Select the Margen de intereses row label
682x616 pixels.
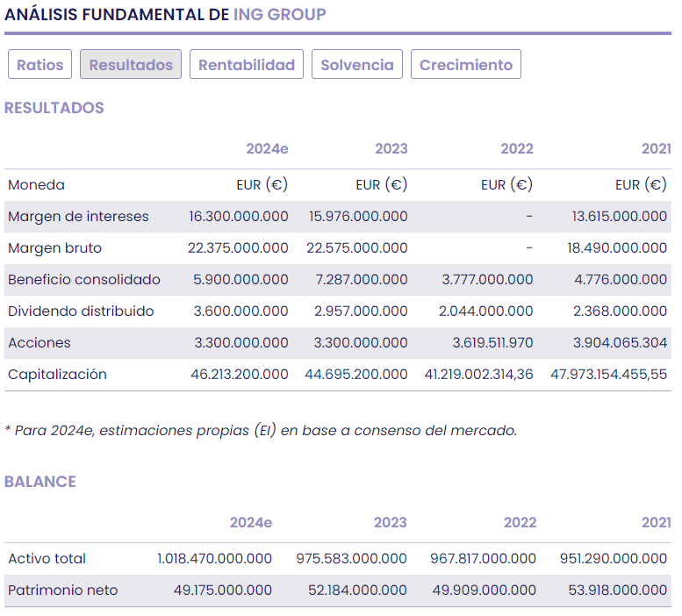tap(78, 217)
